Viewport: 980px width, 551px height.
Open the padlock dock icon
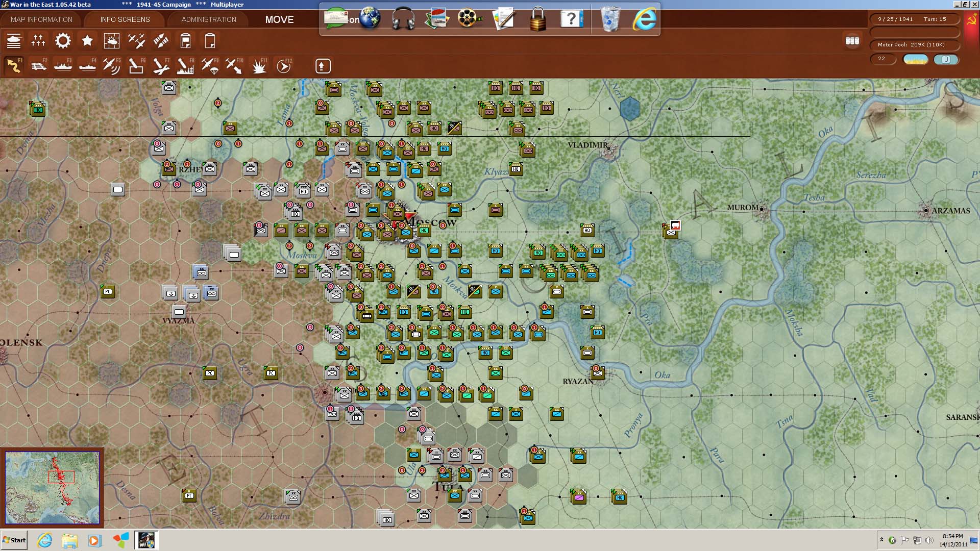[x=537, y=19]
